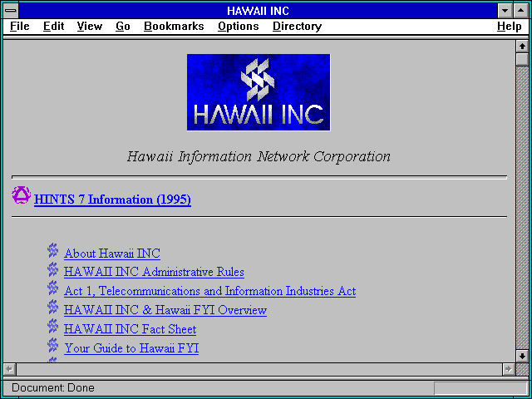The width and height of the screenshot is (532, 399).
Task: Click the vertical scrollbar thumb
Action: (523, 59)
